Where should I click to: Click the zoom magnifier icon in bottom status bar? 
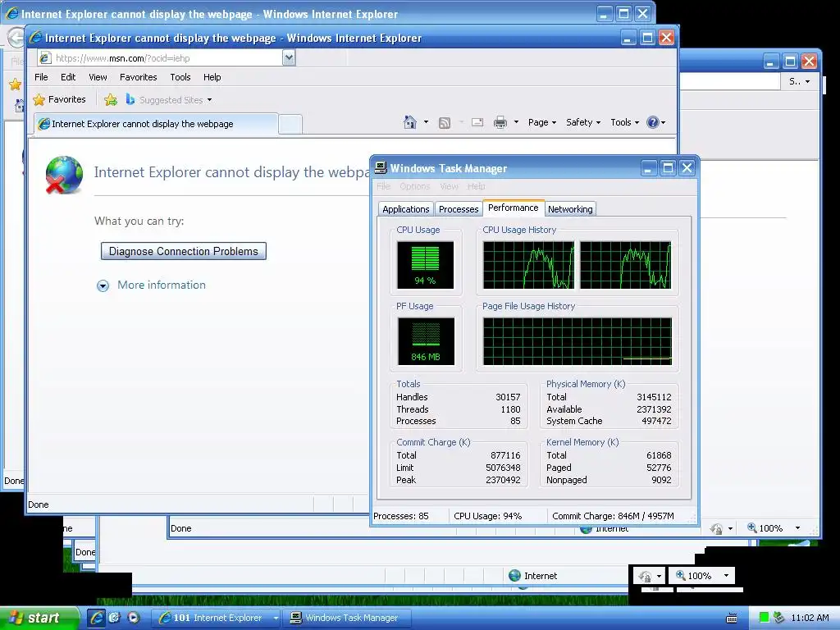pos(680,575)
